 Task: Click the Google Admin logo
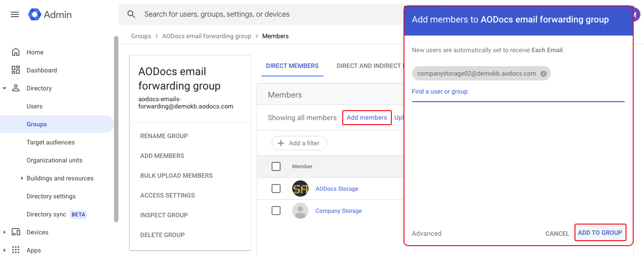tap(50, 14)
